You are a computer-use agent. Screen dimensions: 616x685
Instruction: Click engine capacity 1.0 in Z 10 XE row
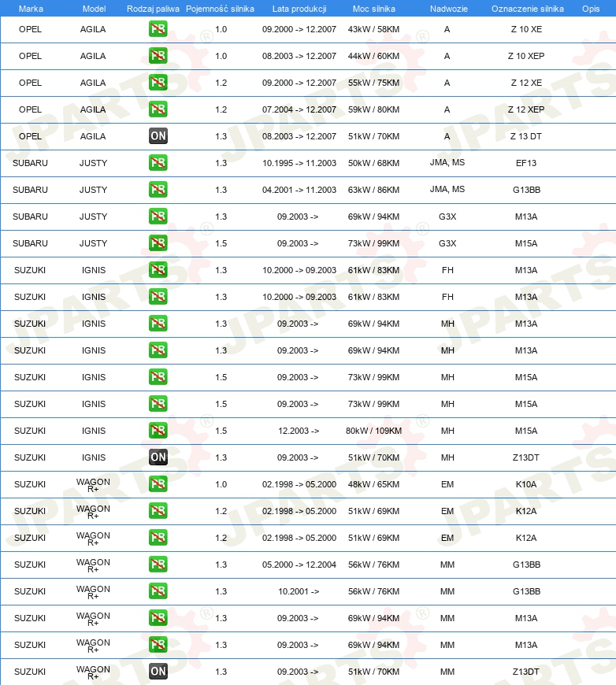coord(221,29)
